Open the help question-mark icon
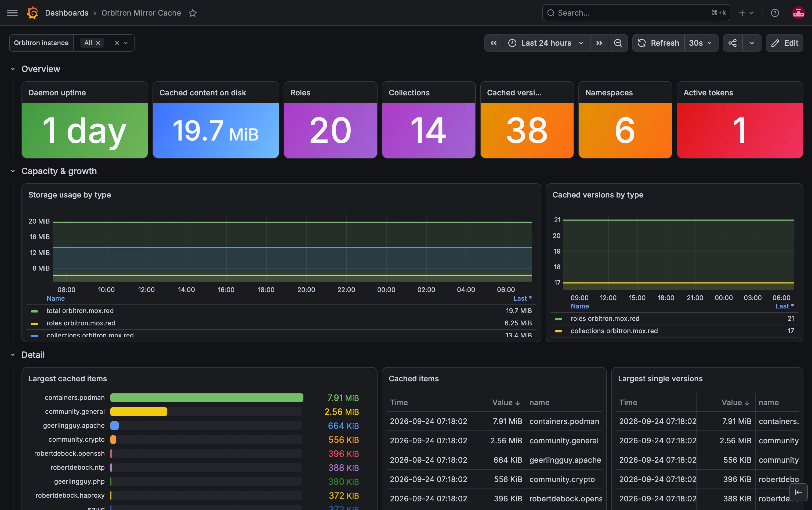812x510 pixels. point(775,13)
